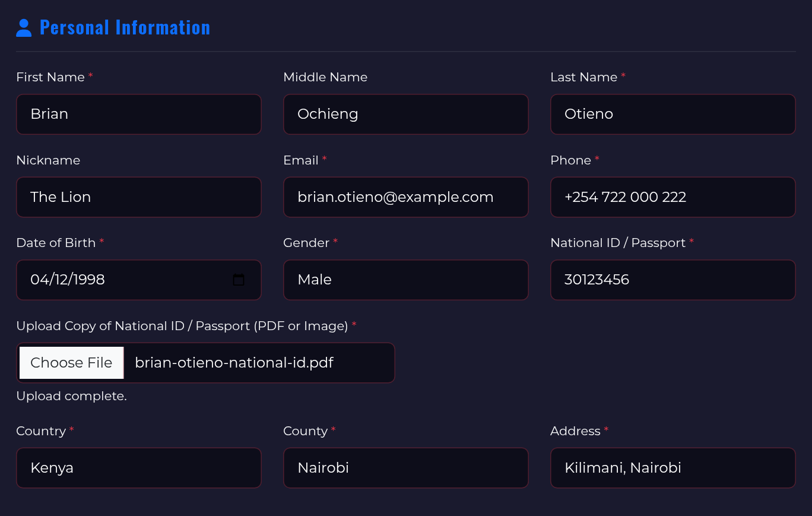Screen dimensions: 812x516
Task: Select the Middle Name field with Ochieng
Action: point(406,114)
